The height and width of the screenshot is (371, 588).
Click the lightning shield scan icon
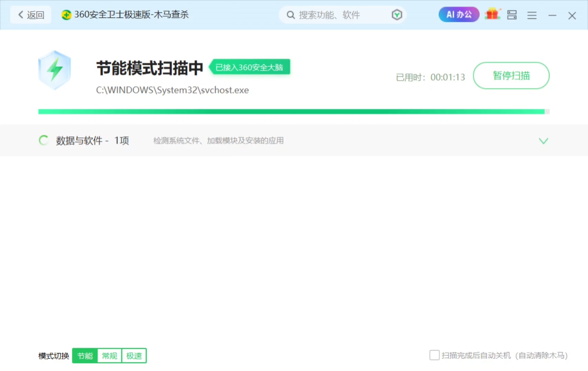point(55,70)
